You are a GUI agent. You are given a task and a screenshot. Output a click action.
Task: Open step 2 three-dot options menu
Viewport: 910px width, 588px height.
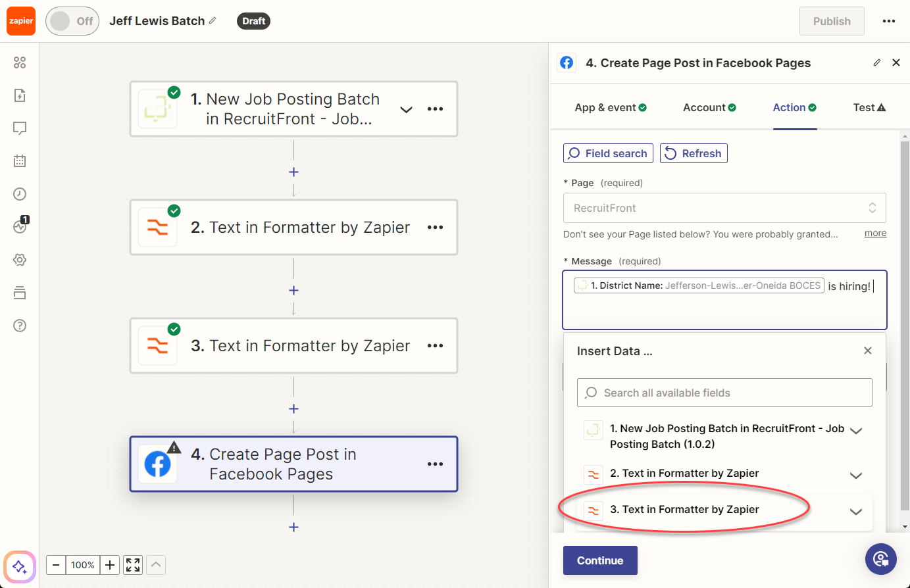[x=435, y=228]
